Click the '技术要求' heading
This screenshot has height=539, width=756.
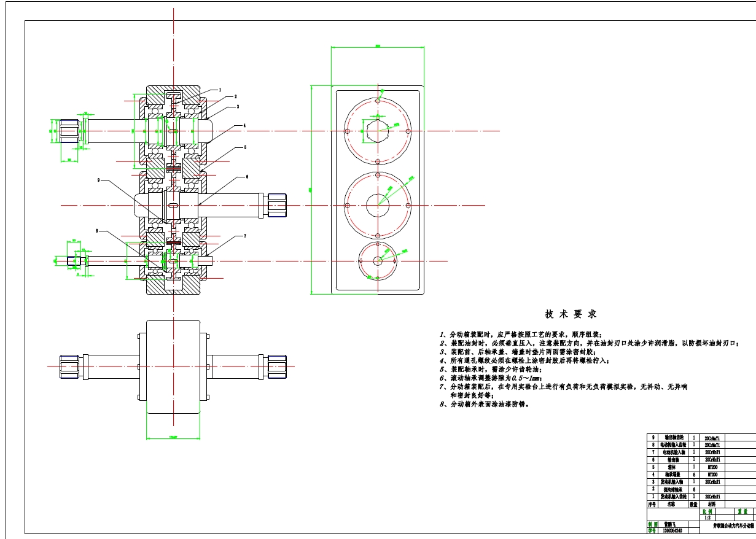click(x=571, y=314)
